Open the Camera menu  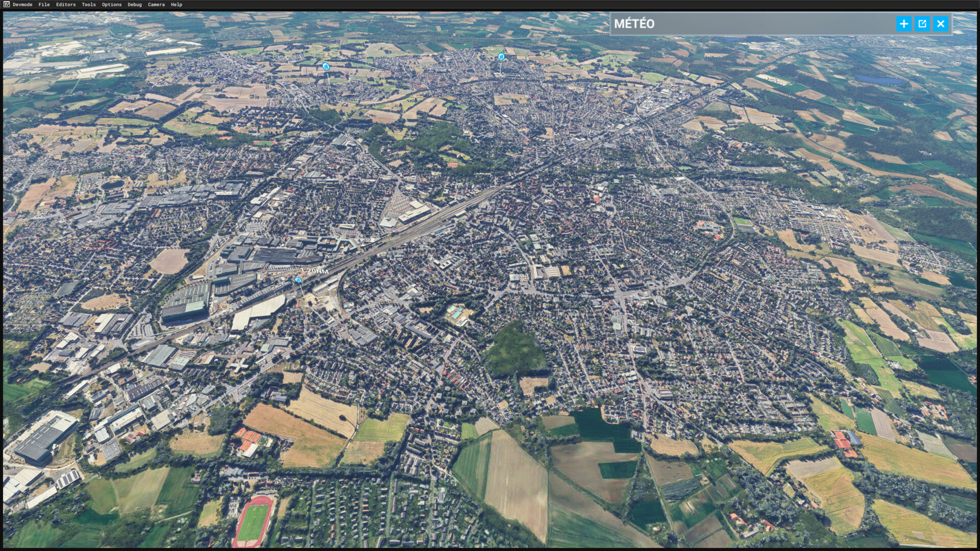156,5
